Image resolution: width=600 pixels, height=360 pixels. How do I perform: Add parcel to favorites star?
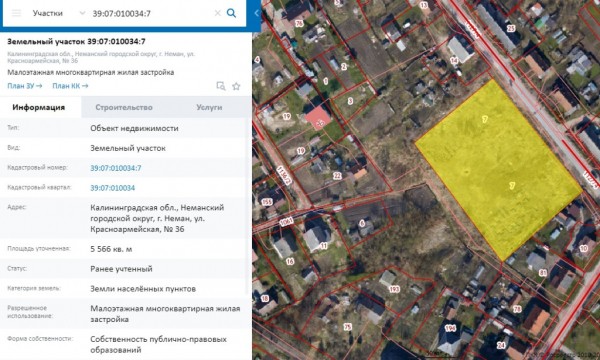click(236, 86)
